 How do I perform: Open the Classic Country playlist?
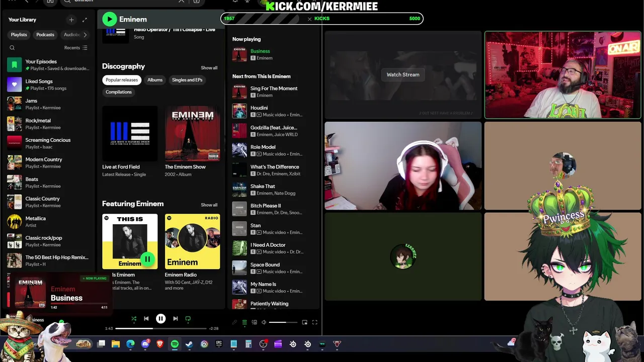coord(49,202)
